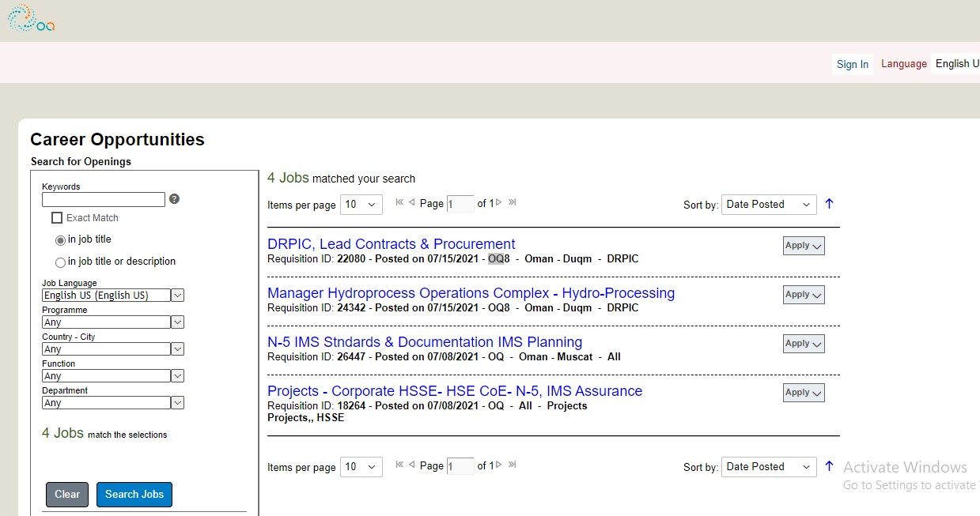Go to last page in top pagination
This screenshot has height=516, width=980.
(x=512, y=202)
